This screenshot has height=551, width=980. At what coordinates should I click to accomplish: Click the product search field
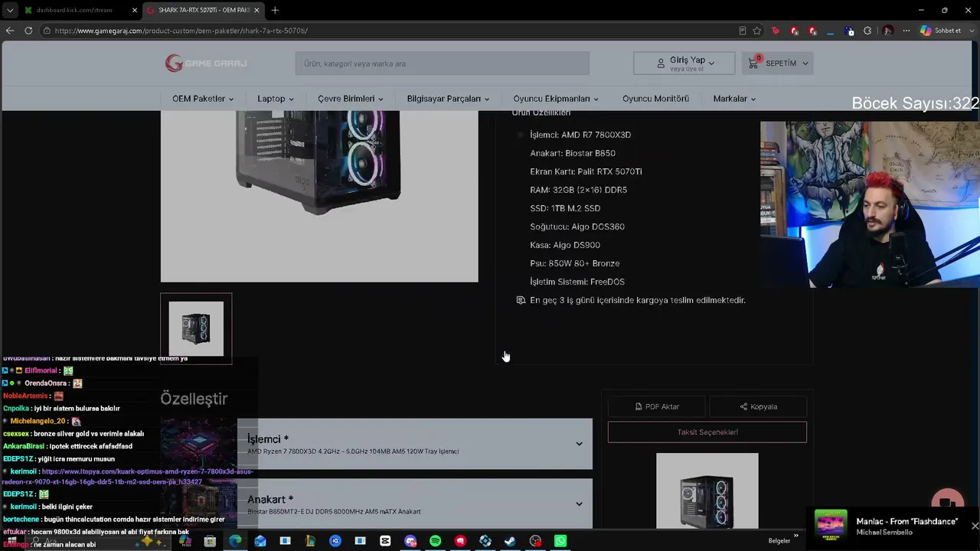443,64
